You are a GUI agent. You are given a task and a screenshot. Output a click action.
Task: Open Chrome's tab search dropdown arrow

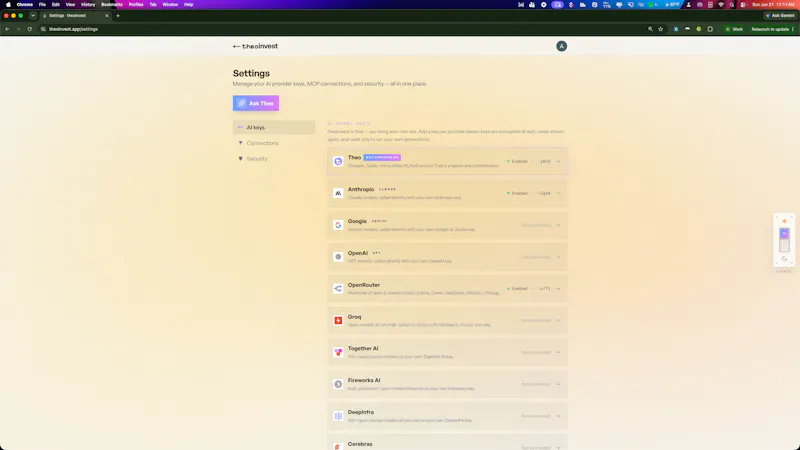pos(33,16)
